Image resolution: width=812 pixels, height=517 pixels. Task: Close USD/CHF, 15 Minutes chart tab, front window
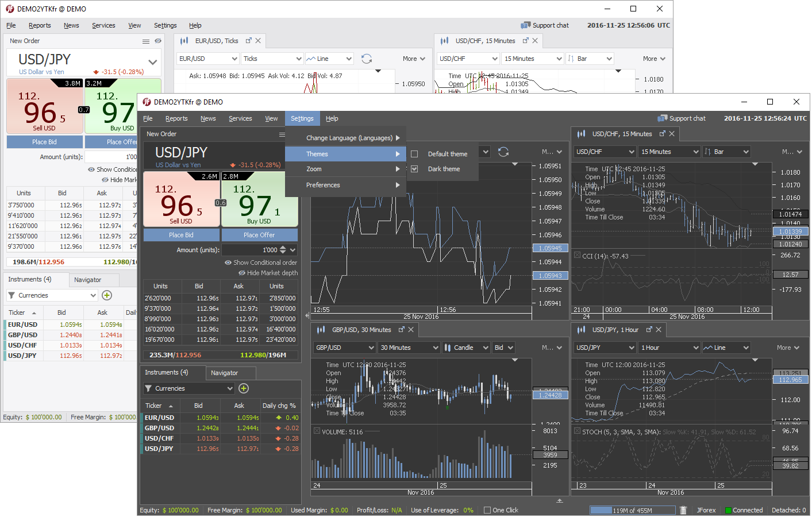[x=672, y=134]
